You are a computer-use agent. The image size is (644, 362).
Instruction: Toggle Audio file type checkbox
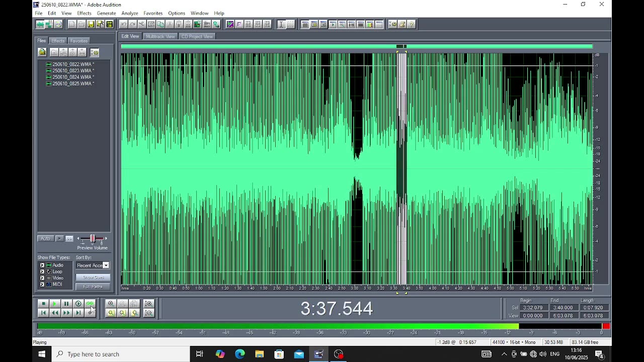pyautogui.click(x=42, y=265)
